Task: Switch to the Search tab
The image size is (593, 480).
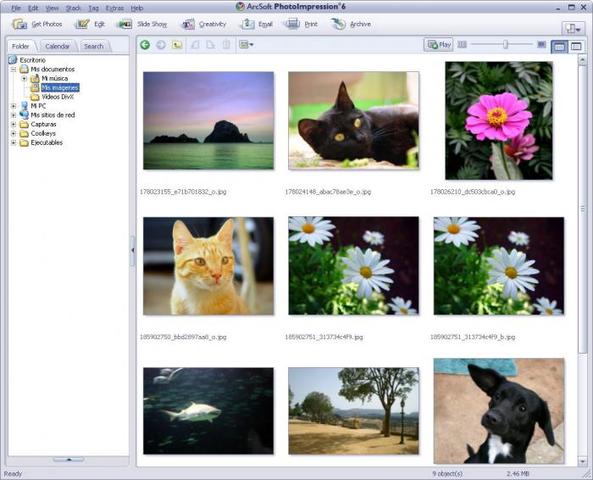Action: click(x=94, y=46)
